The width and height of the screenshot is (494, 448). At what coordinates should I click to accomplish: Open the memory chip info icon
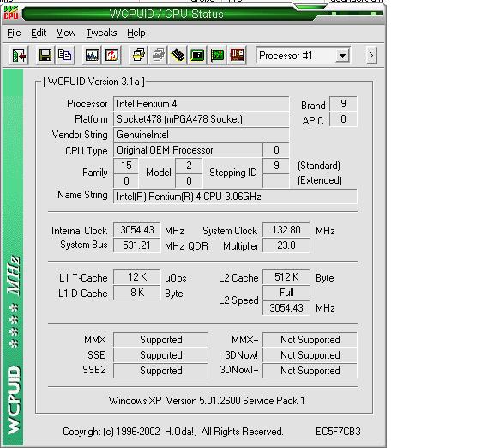pyautogui.click(x=178, y=56)
